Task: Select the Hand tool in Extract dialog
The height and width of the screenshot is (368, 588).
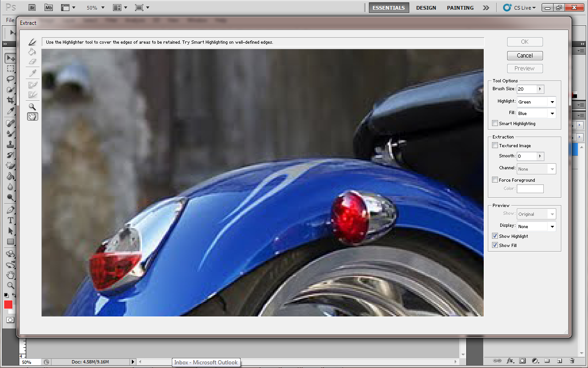Action: pos(32,117)
